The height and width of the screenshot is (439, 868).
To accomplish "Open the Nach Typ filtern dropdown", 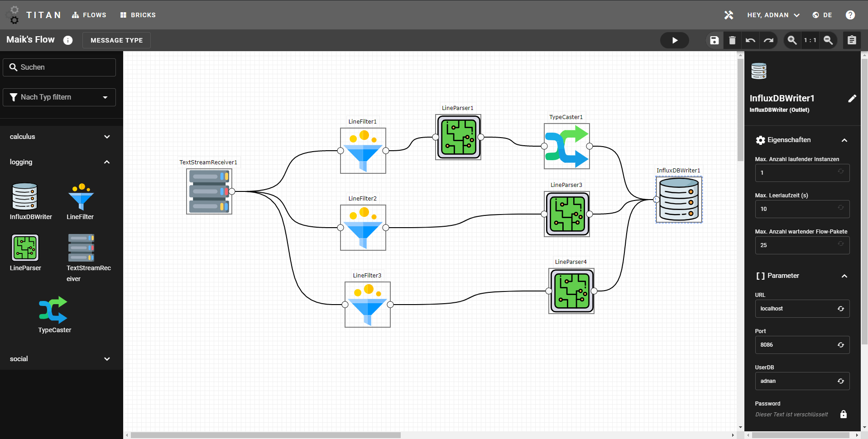I will coord(59,97).
